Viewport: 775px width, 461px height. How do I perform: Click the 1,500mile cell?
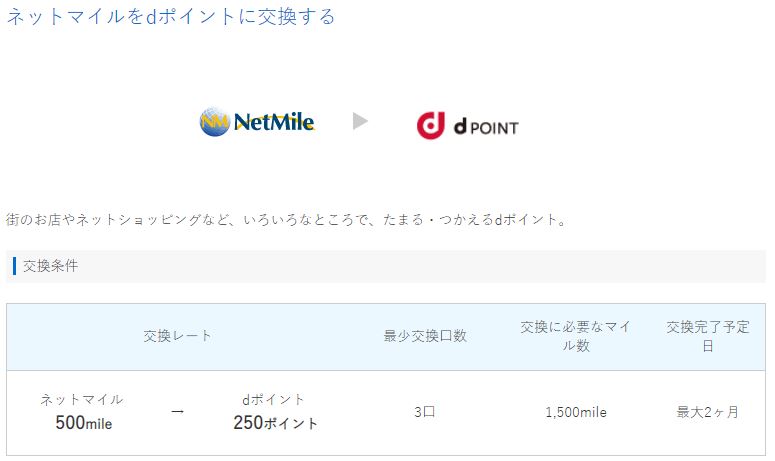click(x=576, y=412)
